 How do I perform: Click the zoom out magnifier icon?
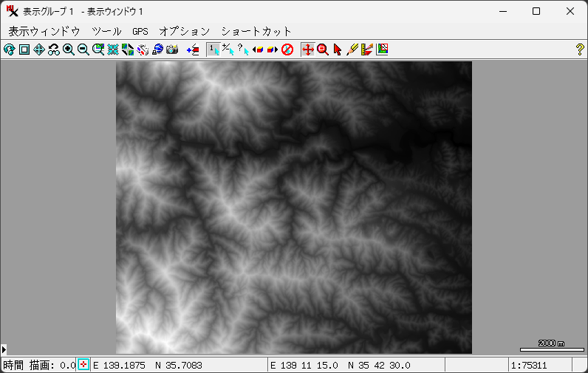point(83,49)
